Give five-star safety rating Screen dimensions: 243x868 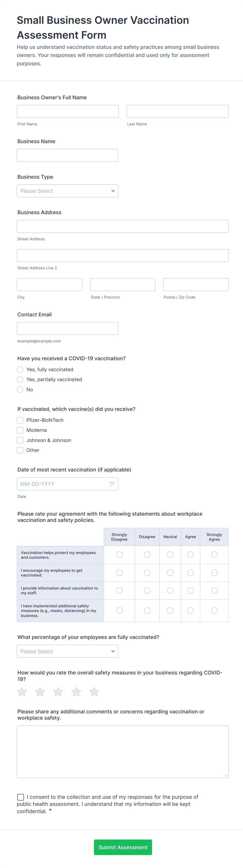(x=94, y=692)
